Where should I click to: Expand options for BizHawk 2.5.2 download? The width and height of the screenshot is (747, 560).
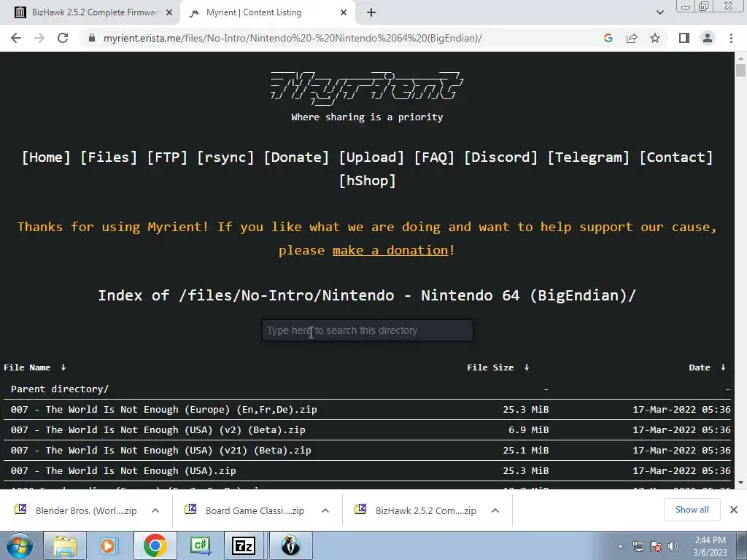pos(495,510)
